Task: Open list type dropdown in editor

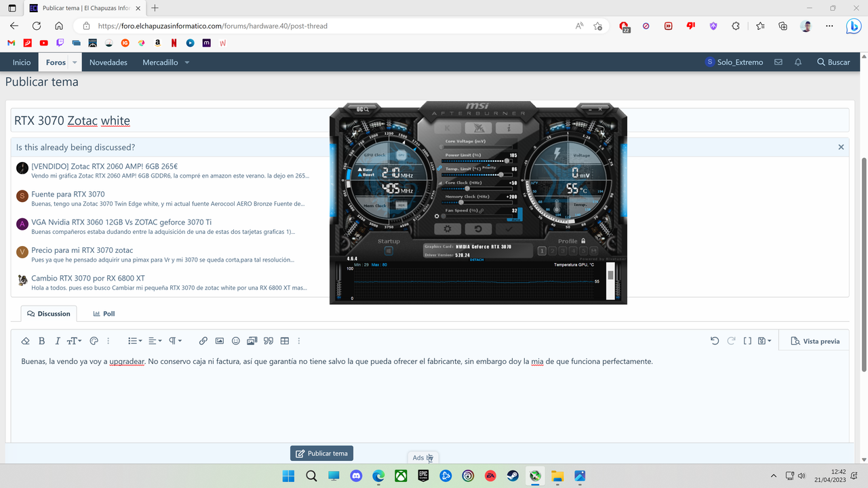Action: tap(135, 341)
